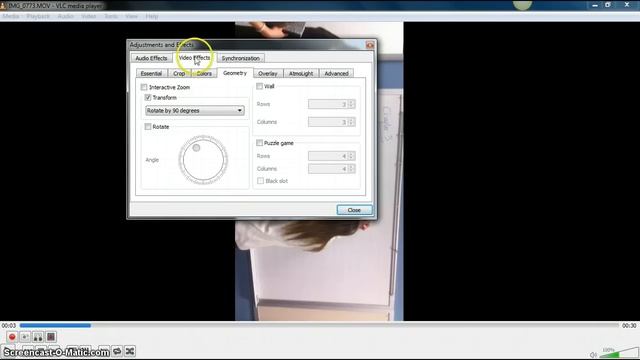Select the Video Effects tab
This screenshot has height=360, width=640.
pos(194,58)
